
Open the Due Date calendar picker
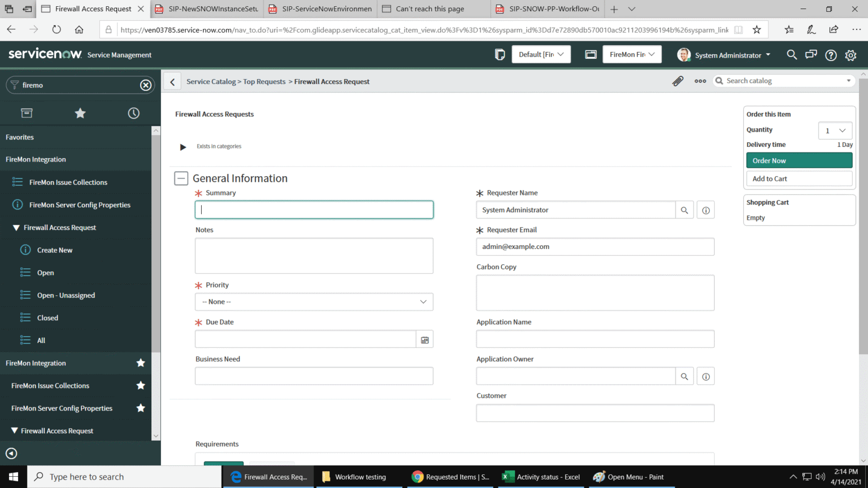click(x=424, y=339)
